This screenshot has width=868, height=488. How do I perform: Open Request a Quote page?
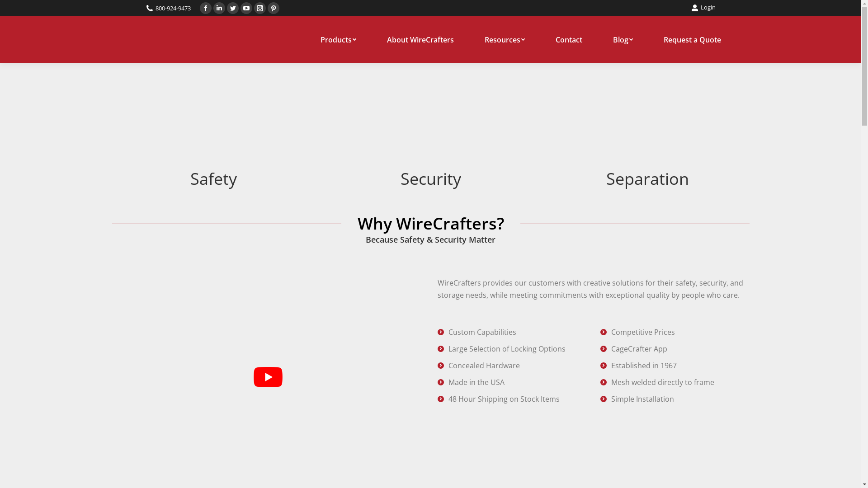tap(692, 40)
